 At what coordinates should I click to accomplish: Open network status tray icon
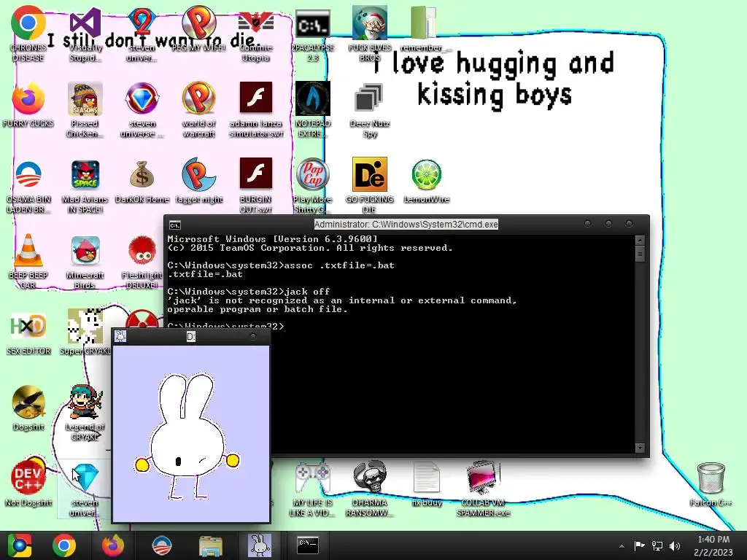tap(657, 545)
